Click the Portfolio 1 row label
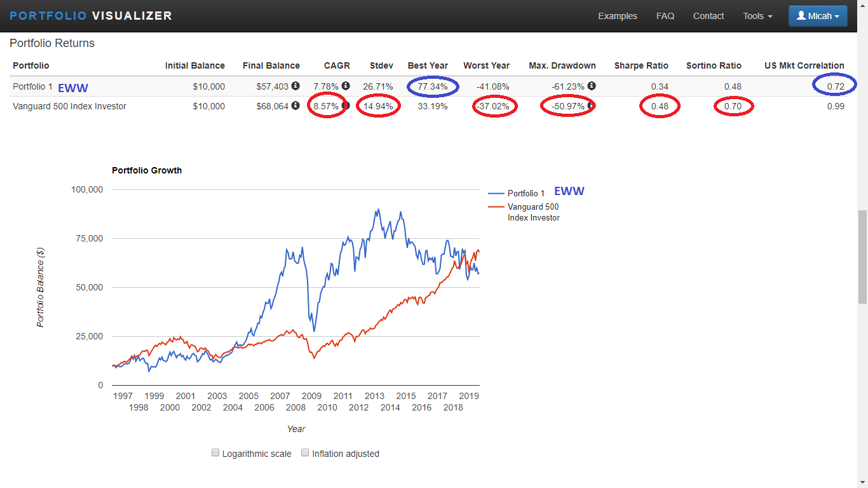The image size is (868, 488). coord(34,86)
